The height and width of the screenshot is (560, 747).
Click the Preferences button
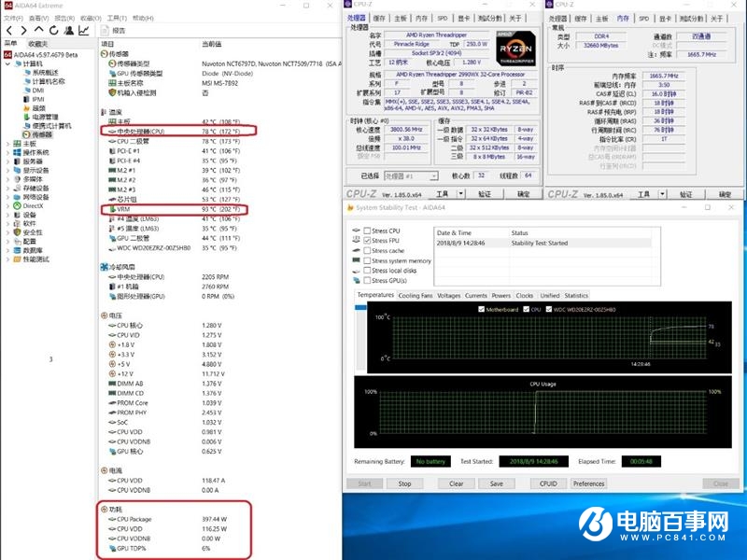click(x=588, y=483)
